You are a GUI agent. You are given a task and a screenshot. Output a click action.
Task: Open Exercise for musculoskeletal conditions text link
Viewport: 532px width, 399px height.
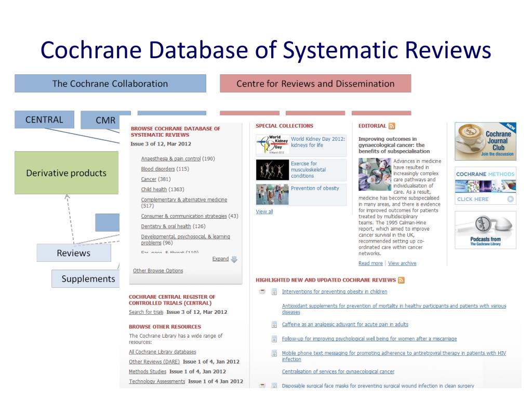(x=308, y=170)
